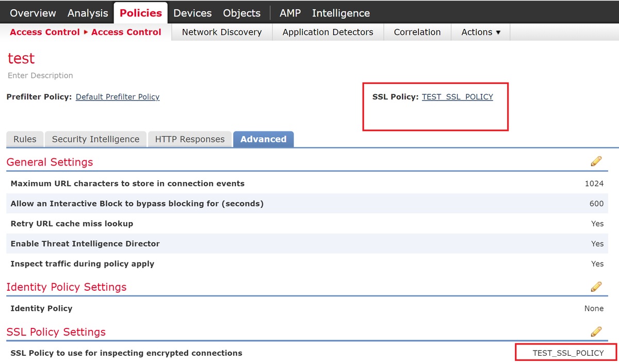Open the Objects menu
This screenshot has height=364, width=619.
click(x=241, y=13)
